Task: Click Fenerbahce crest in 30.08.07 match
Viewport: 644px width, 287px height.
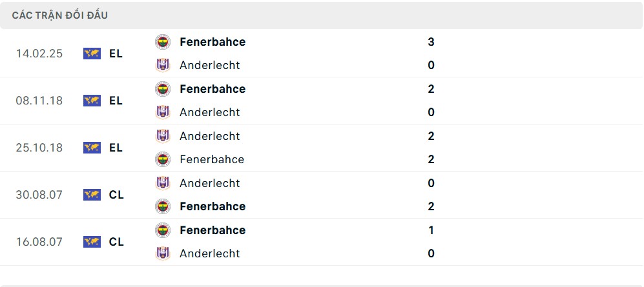Action: 163,206
